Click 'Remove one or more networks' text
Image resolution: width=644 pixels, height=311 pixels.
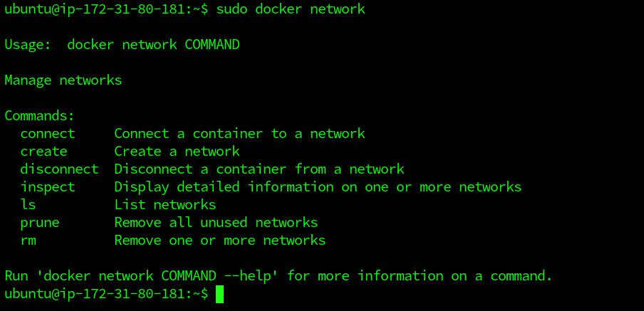coord(220,241)
